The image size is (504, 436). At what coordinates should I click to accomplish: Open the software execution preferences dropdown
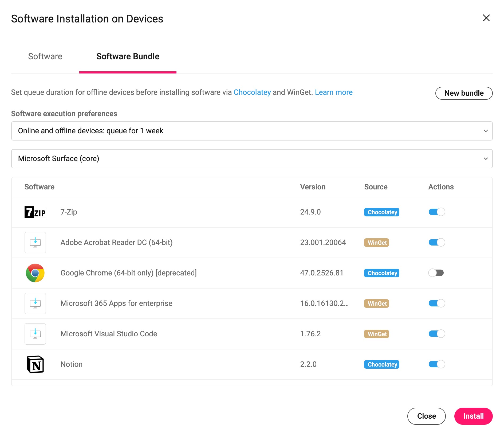[x=252, y=131]
